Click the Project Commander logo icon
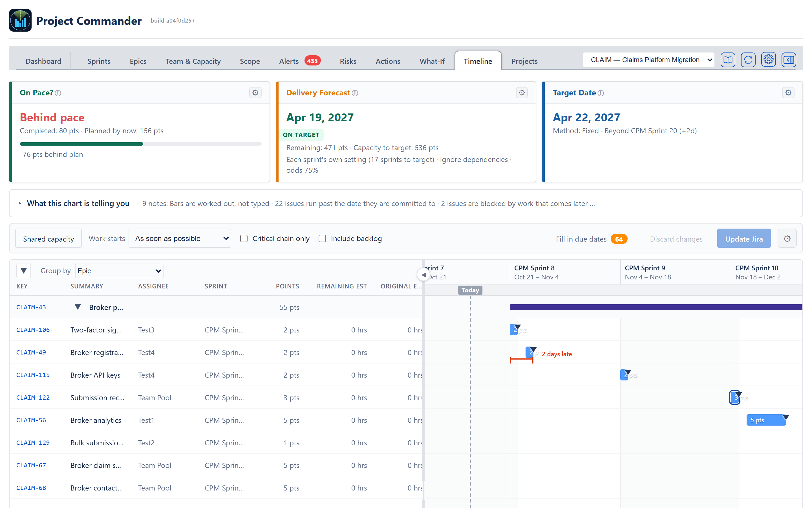This screenshot has width=812, height=508. point(20,21)
